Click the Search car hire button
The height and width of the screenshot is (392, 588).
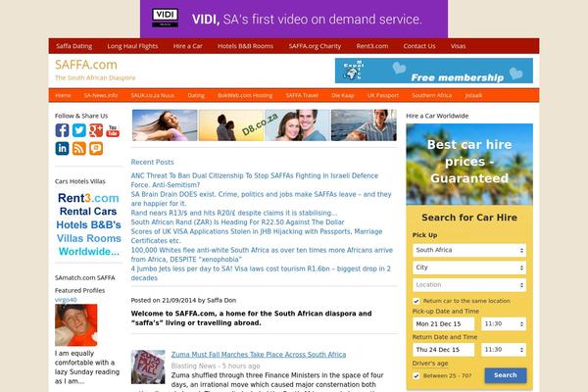tap(505, 375)
